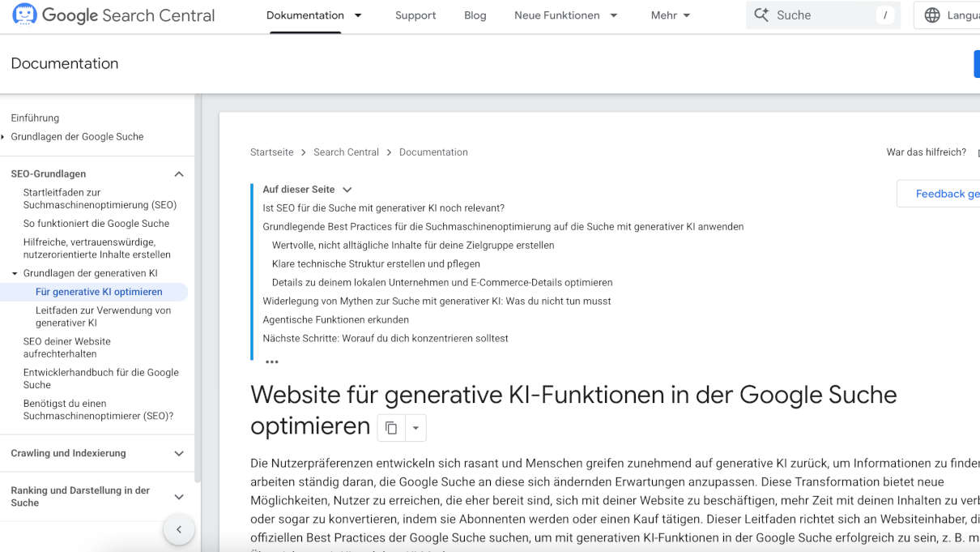Open the Google Search Central logo link
980x552 pixels.
pyautogui.click(x=114, y=15)
